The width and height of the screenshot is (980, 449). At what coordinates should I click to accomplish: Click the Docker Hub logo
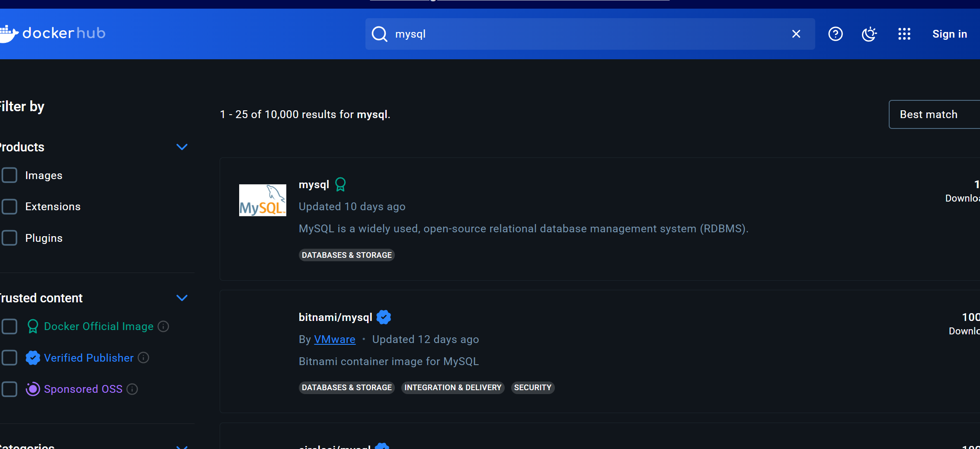point(53,33)
